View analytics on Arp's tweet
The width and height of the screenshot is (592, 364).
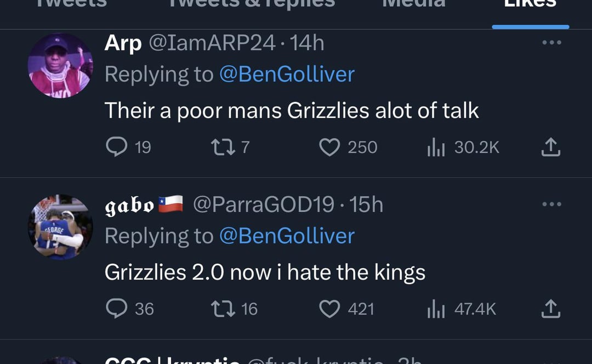pyautogui.click(x=436, y=147)
